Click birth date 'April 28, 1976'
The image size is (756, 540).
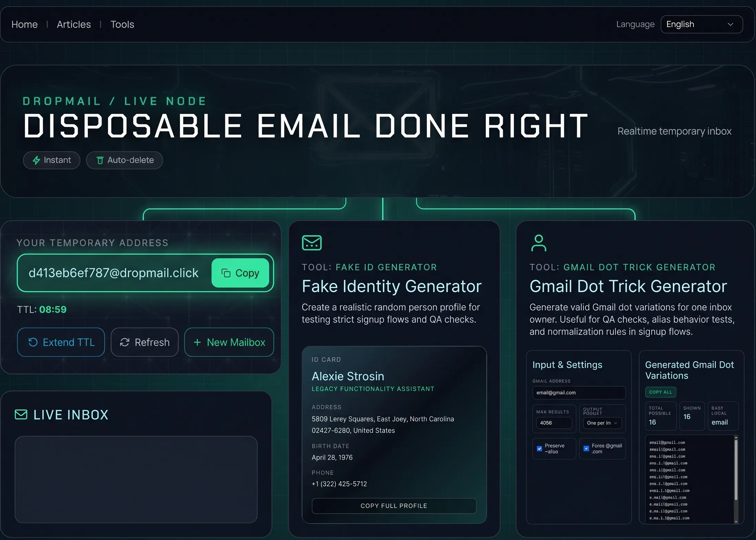pos(332,457)
